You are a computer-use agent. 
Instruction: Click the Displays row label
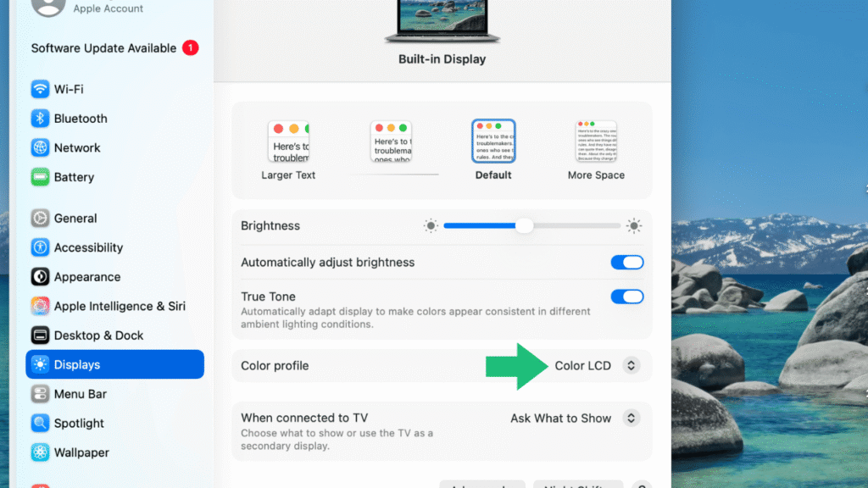point(77,365)
